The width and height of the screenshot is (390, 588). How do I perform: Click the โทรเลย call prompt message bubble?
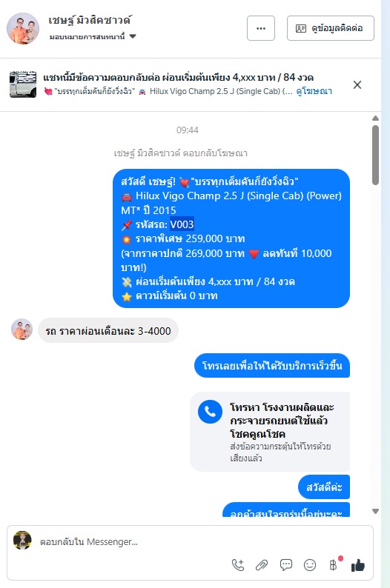(272, 366)
